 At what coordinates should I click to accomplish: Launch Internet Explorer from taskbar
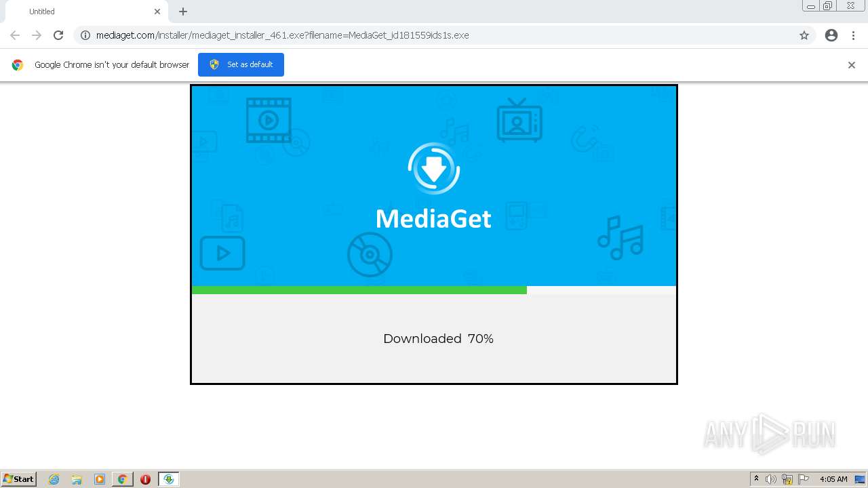click(54, 479)
